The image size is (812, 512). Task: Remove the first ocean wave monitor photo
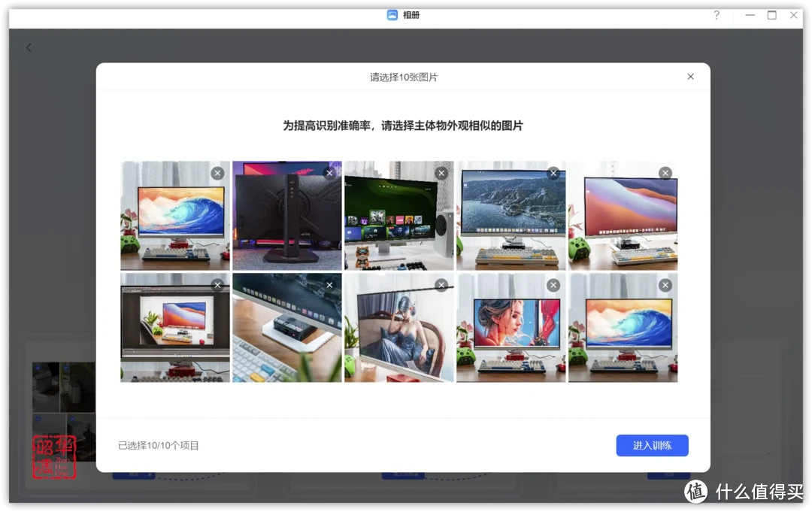click(x=217, y=173)
